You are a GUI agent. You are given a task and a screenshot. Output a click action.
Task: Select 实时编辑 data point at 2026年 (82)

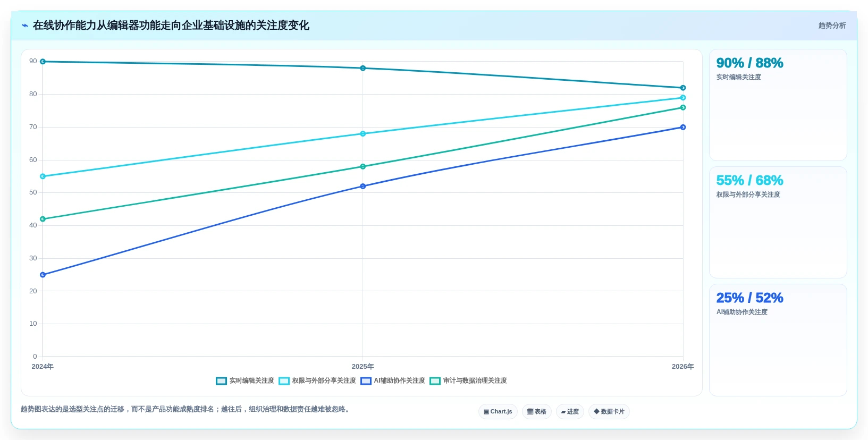pos(683,88)
